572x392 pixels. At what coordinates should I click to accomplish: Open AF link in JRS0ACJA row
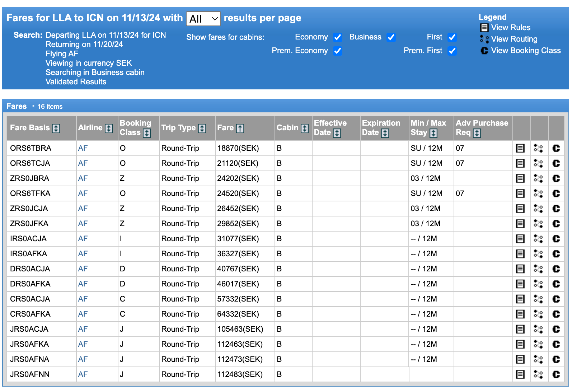pyautogui.click(x=83, y=329)
